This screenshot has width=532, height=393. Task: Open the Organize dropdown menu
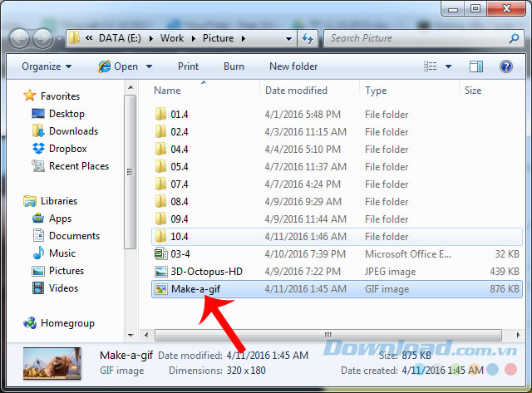click(47, 66)
